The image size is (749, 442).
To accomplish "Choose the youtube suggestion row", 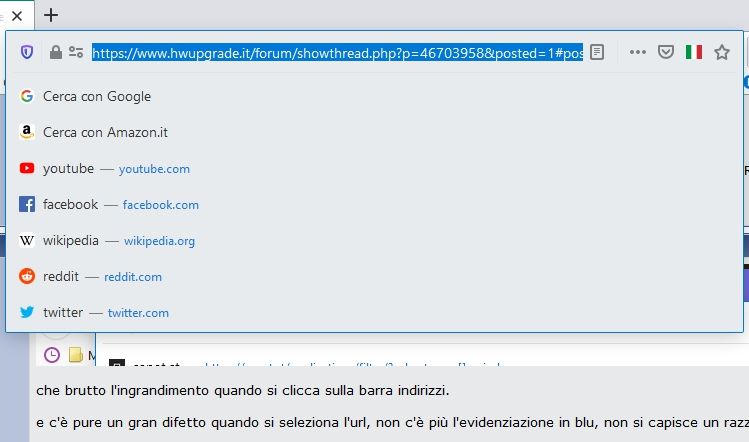I will (374, 169).
